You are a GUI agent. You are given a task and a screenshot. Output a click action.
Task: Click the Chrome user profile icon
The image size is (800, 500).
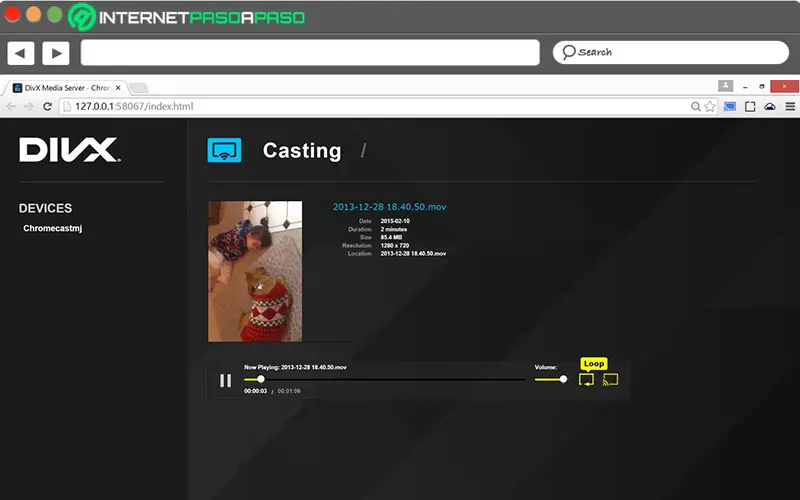726,86
